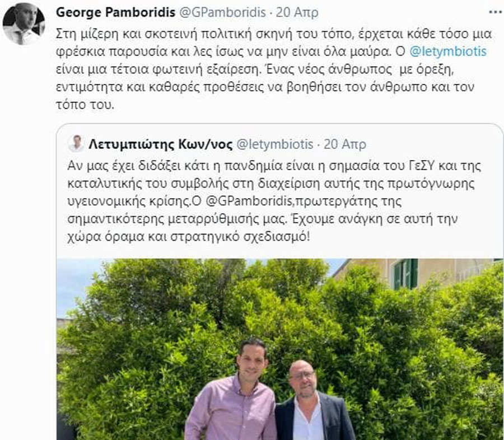The height and width of the screenshot is (440, 504).
Task: Click the George Pamboridis display name
Action: pyautogui.click(x=115, y=12)
